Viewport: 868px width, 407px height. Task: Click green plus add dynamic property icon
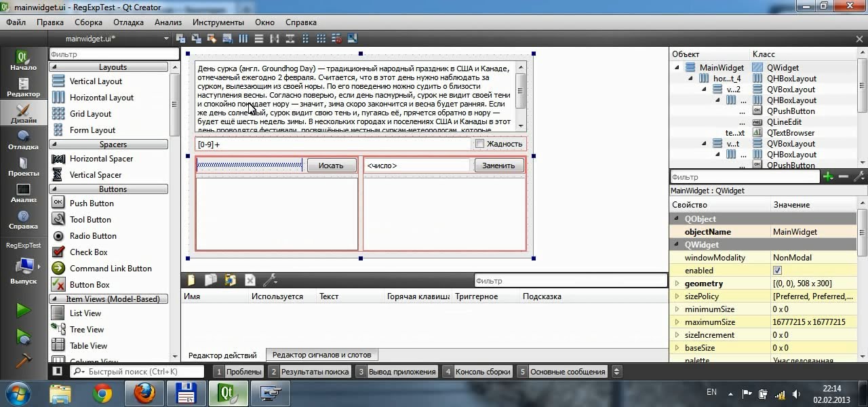tap(828, 176)
